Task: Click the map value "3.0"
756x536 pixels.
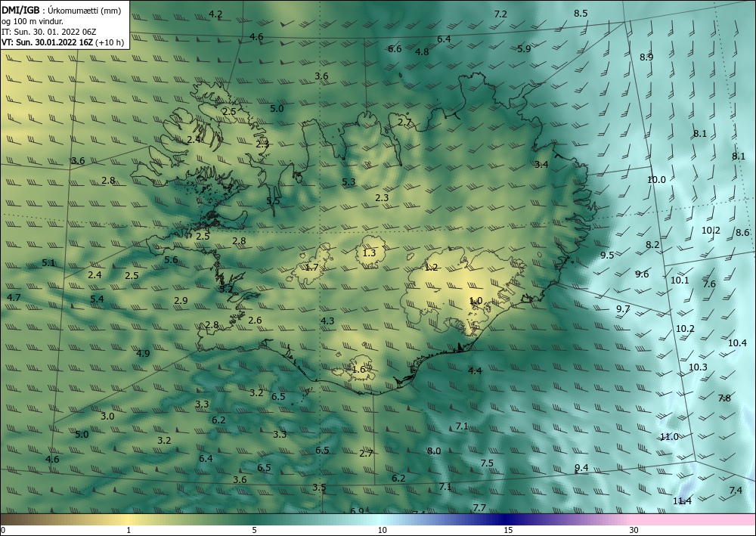Action: click(x=107, y=416)
